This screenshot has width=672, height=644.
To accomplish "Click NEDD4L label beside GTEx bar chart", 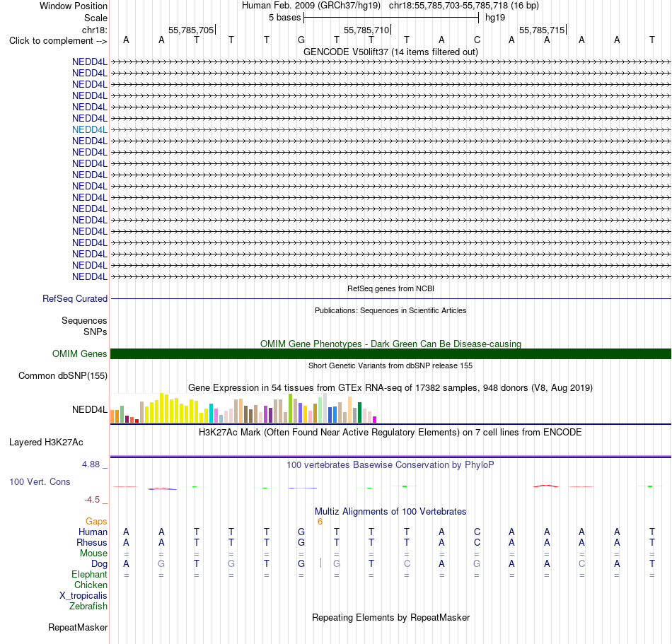I will [90, 409].
